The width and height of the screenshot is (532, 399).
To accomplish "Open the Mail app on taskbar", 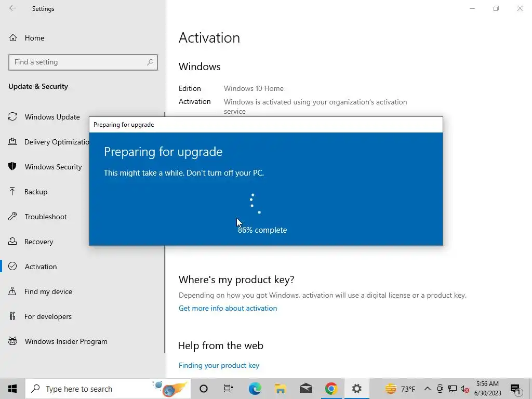I will [305, 389].
